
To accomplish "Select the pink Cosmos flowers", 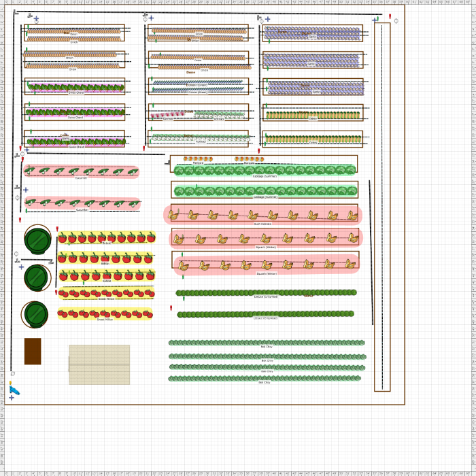I will pyautogui.click(x=167, y=115).
